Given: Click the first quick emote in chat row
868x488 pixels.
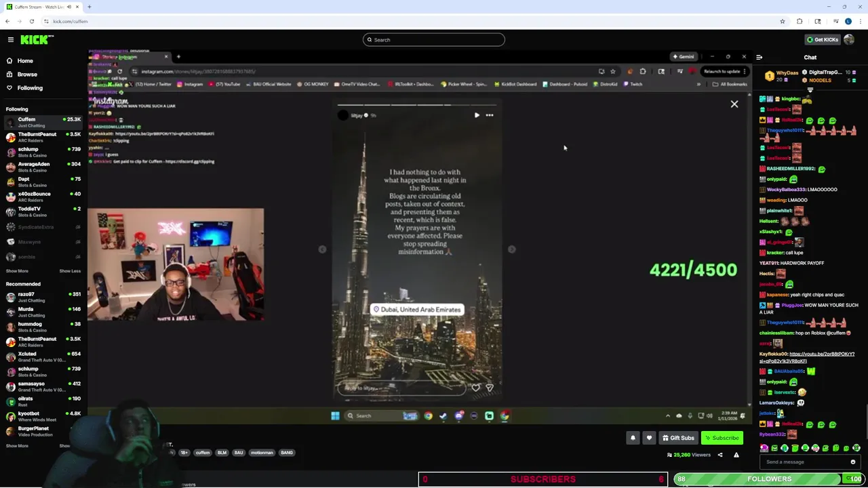Looking at the screenshot, I should 764,448.
